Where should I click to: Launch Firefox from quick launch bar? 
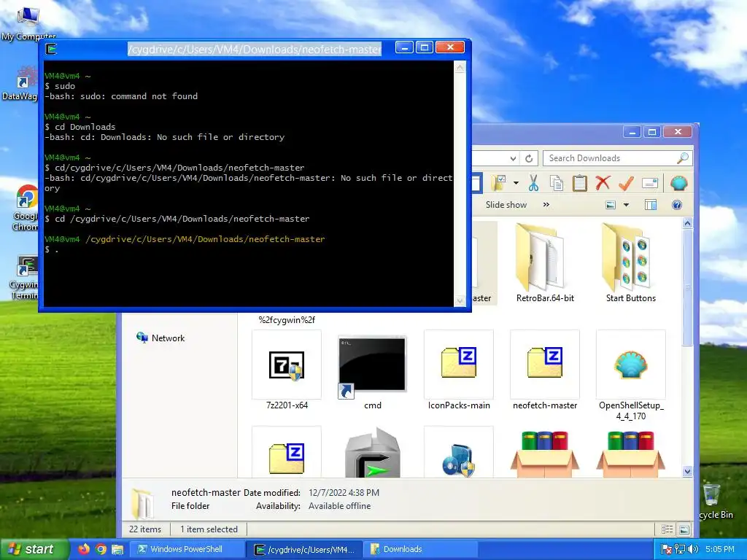pyautogui.click(x=83, y=549)
